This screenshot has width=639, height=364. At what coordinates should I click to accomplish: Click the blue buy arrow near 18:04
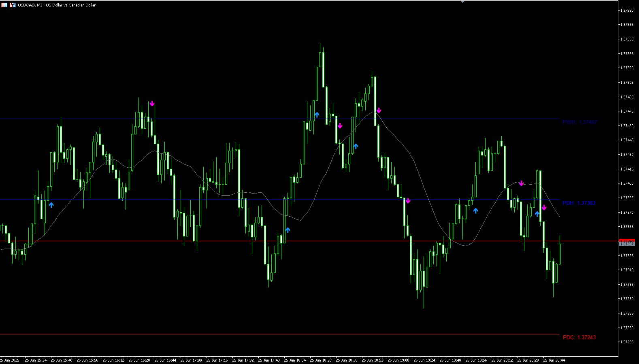click(x=288, y=230)
